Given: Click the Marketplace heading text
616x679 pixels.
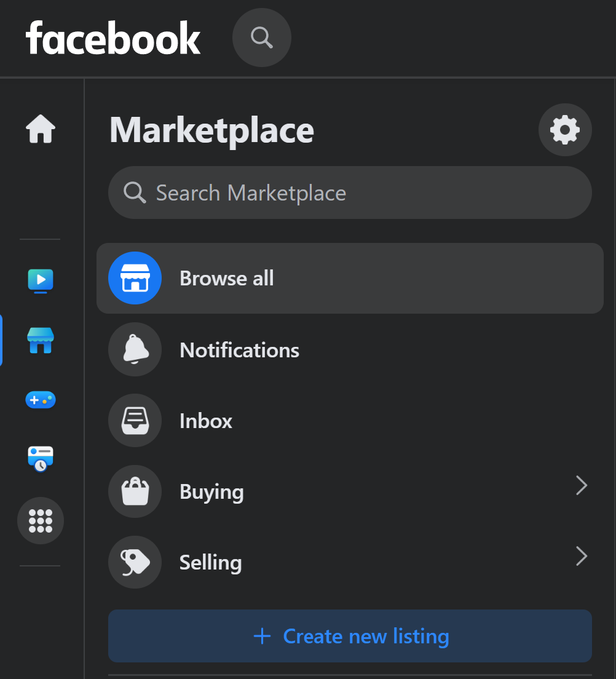Looking at the screenshot, I should click(211, 130).
